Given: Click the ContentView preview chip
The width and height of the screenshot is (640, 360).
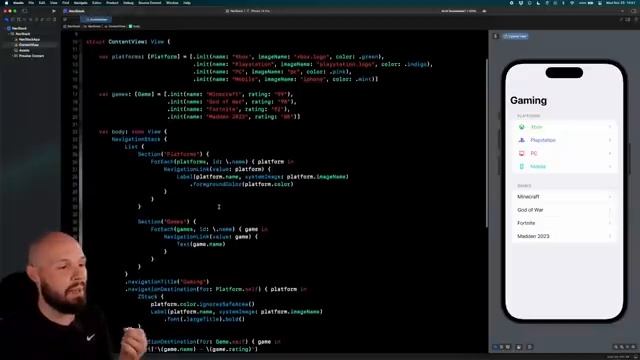Looking at the screenshot, I should (x=516, y=36).
